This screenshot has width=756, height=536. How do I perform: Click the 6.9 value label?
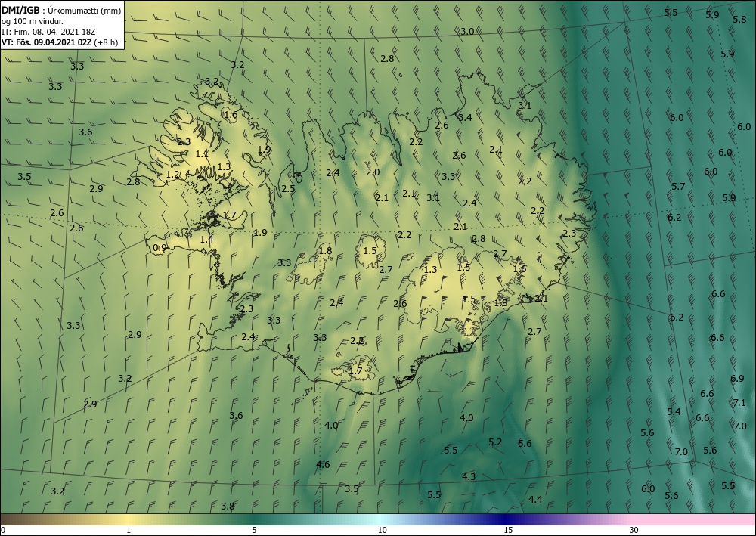click(x=736, y=379)
